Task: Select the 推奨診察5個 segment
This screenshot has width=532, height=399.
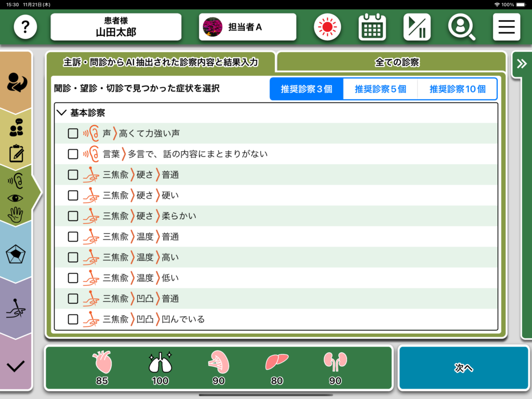Action: pos(380,89)
